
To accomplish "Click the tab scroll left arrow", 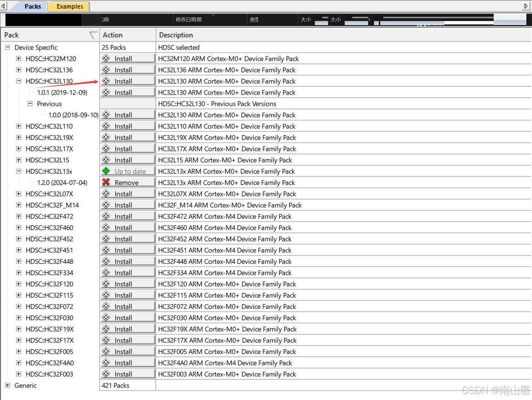I will coord(3,6).
